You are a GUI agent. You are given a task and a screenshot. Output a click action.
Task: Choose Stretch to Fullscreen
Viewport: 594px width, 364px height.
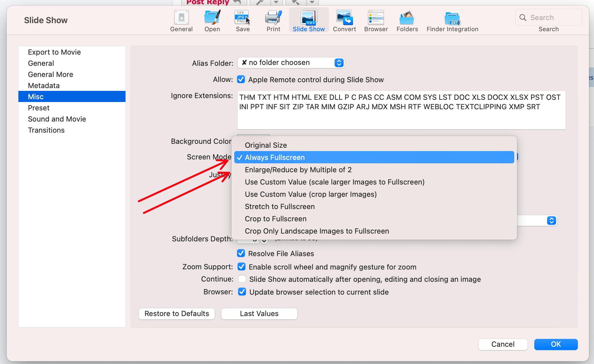(x=374, y=206)
